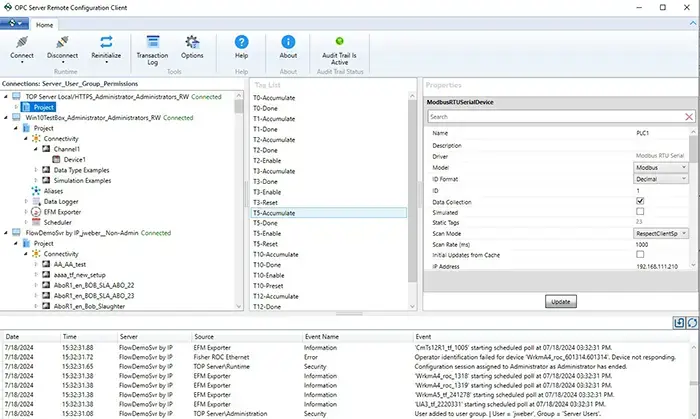Open the Options gear icon

tap(192, 42)
